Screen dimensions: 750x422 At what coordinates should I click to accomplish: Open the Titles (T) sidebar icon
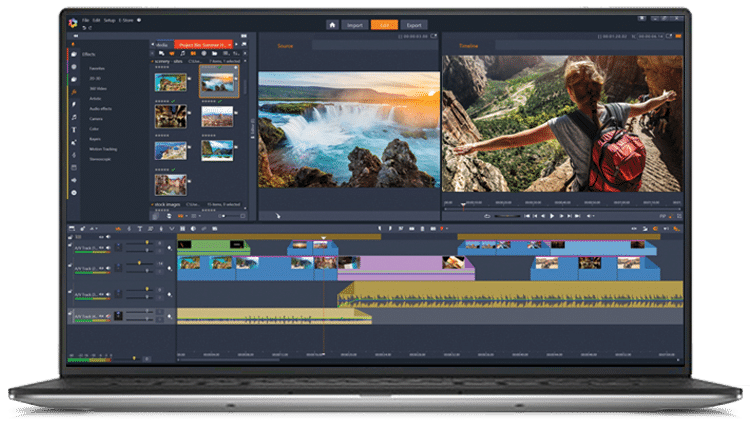(74, 130)
